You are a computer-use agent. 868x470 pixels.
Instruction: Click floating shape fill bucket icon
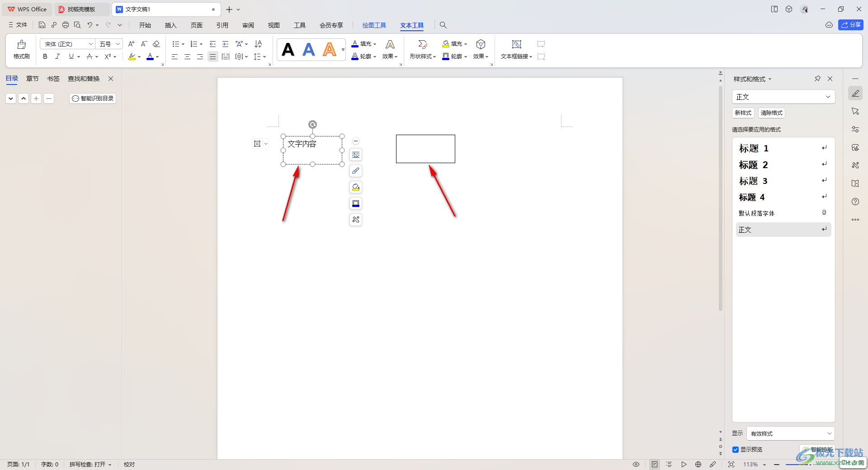click(356, 187)
